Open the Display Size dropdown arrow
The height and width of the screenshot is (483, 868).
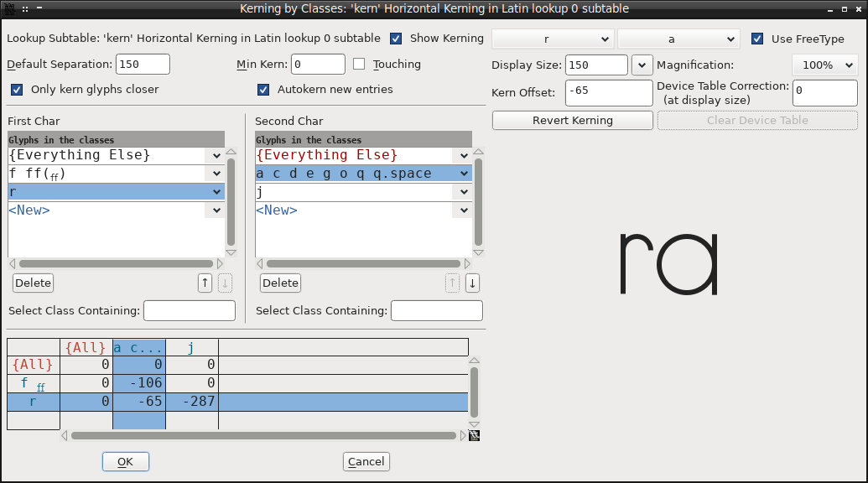pyautogui.click(x=642, y=65)
